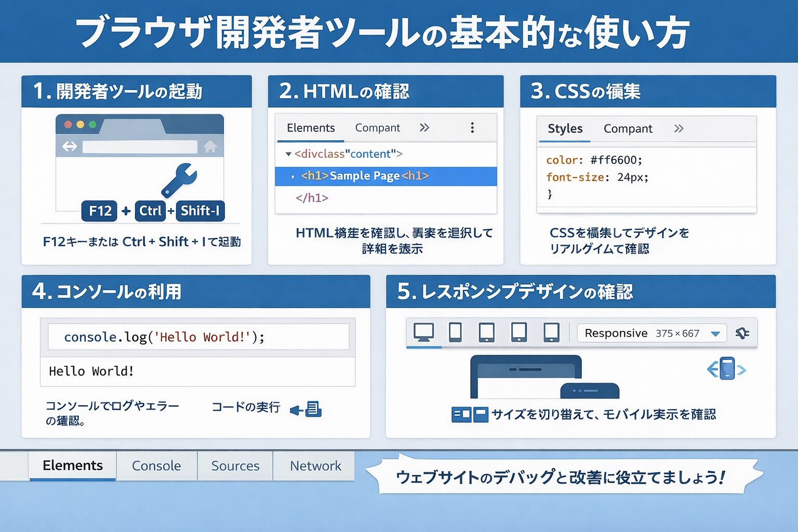
Task: Click the back-forward arrow icon in browser mockup
Action: (x=70, y=147)
